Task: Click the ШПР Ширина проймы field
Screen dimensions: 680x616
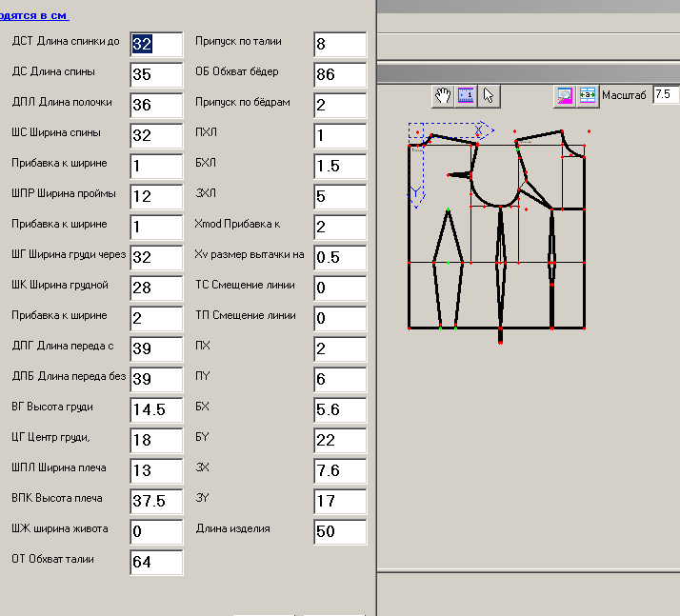Action: [x=156, y=196]
